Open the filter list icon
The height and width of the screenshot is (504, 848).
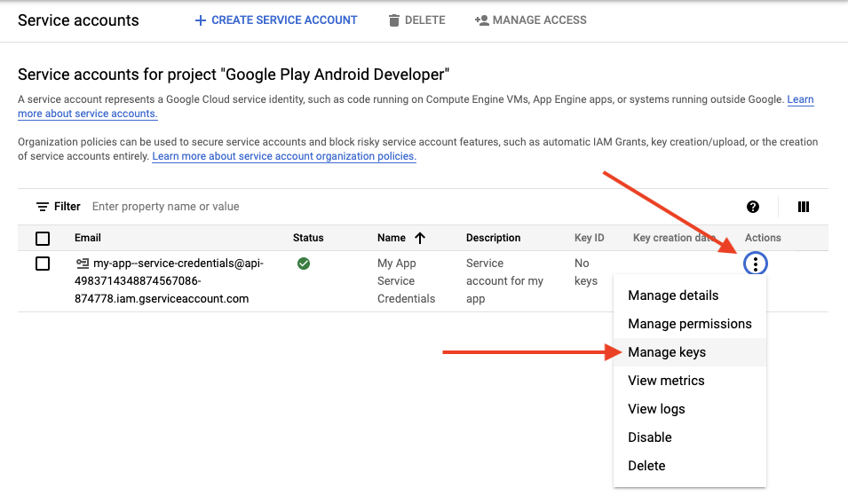click(43, 207)
